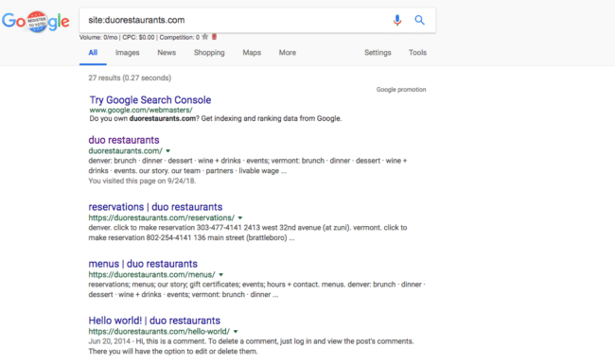Open the Shopping results tab
The width and height of the screenshot is (615, 364).
(x=209, y=53)
